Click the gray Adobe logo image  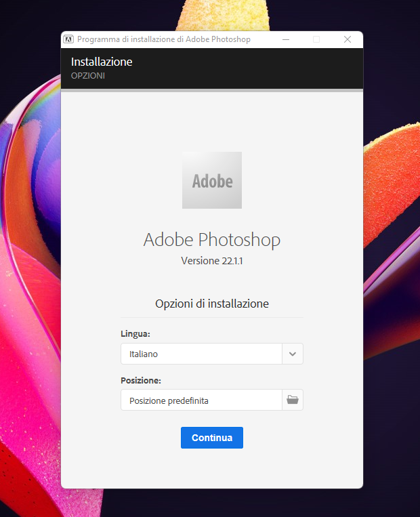point(212,180)
